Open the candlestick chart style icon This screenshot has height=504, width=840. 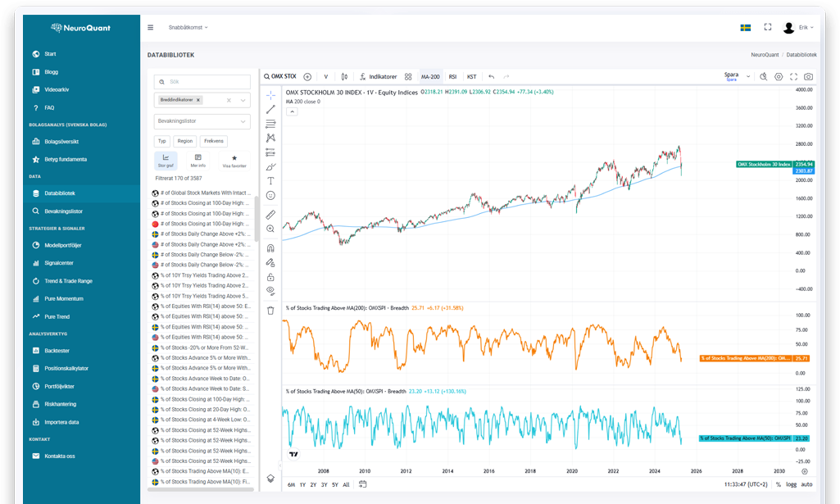click(x=345, y=76)
